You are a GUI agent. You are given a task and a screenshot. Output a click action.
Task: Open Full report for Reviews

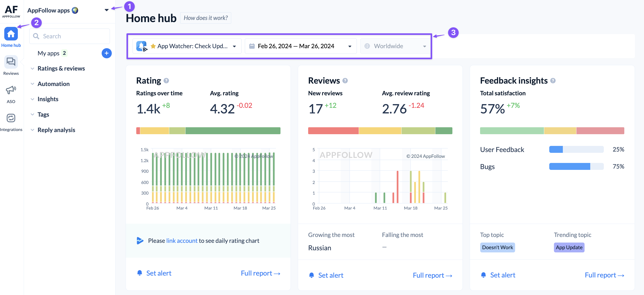tap(432, 275)
